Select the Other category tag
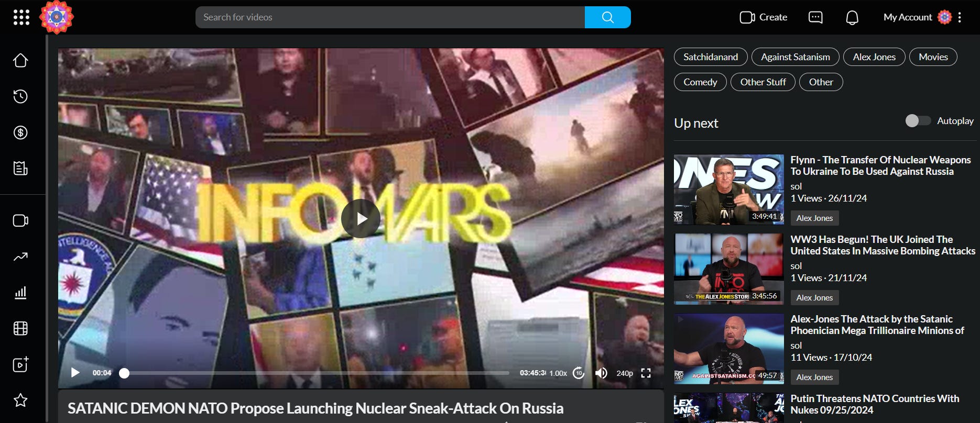Image resolution: width=980 pixels, height=423 pixels. [821, 82]
